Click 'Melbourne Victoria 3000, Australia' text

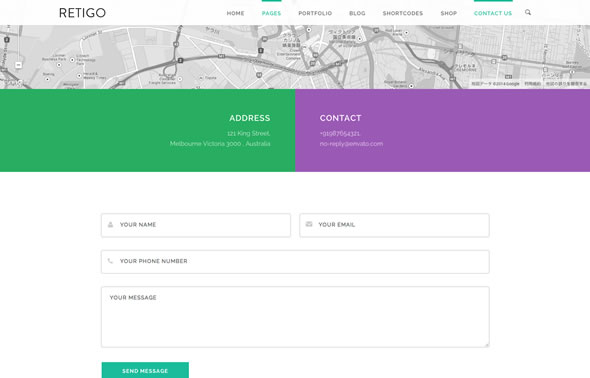point(220,144)
